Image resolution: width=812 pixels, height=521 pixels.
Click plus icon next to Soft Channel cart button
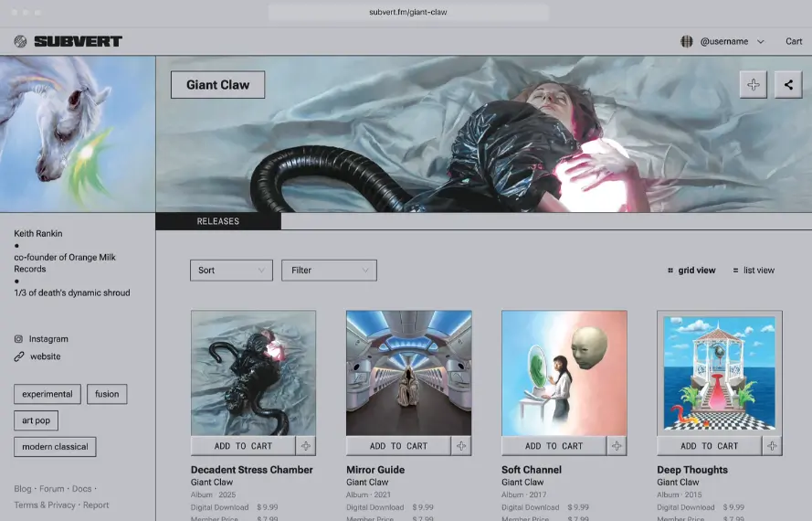[617, 446]
